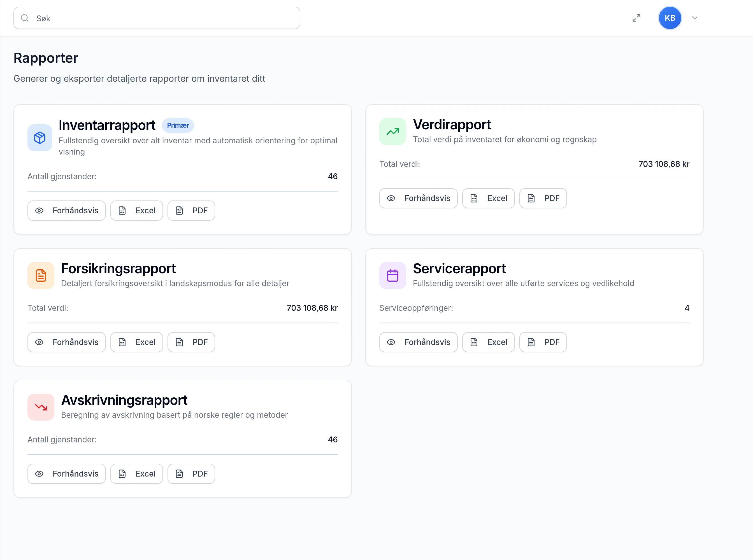753x560 pixels.
Task: Click the Avskrivningsrapport heading
Action: coord(124,400)
